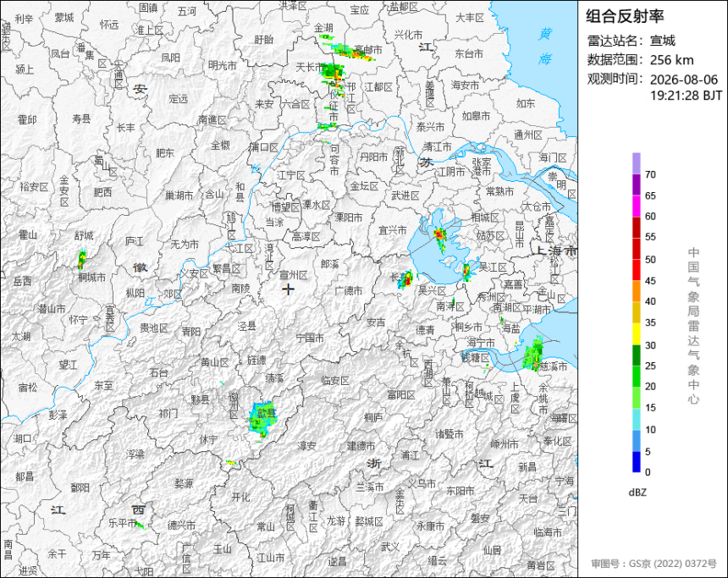Viewport: 728px width, 578px height.
Task: Click the observation time 2026-08-06 text
Action: tap(683, 80)
